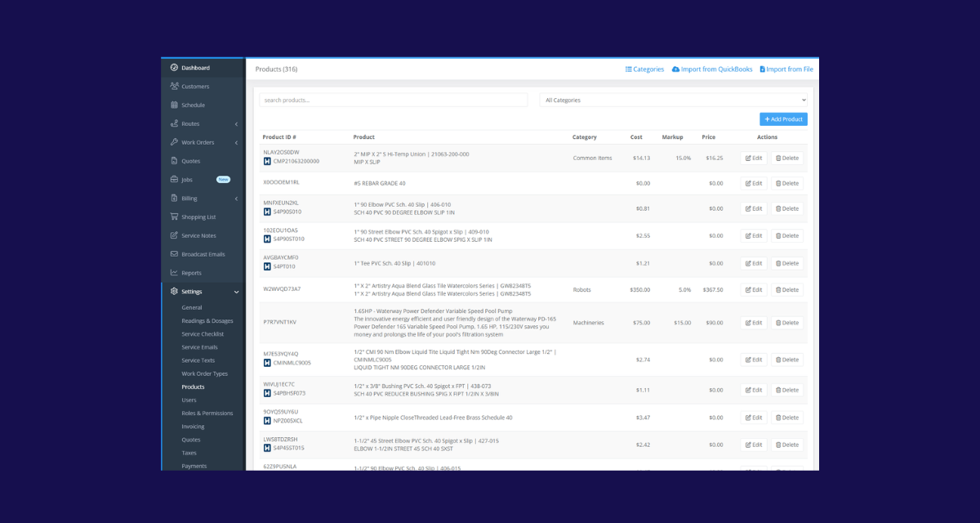This screenshot has width=980, height=523.
Task: Open General settings submenu item
Action: coord(192,307)
